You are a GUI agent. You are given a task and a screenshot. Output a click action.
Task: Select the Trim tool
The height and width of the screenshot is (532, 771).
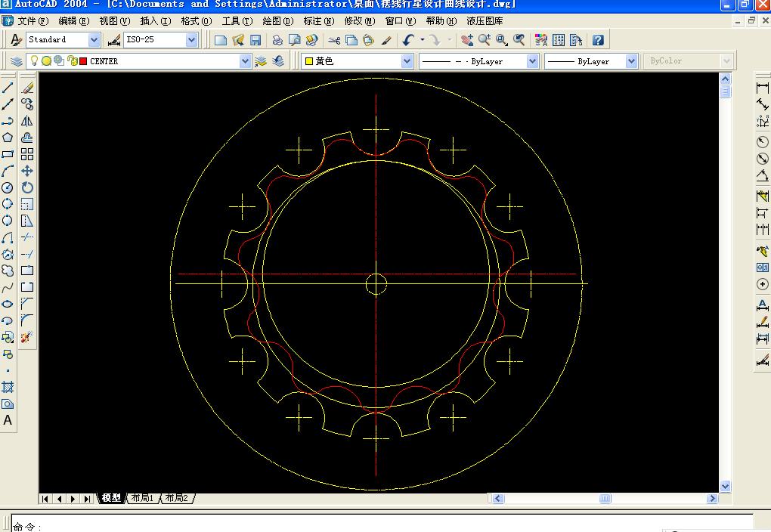27,237
